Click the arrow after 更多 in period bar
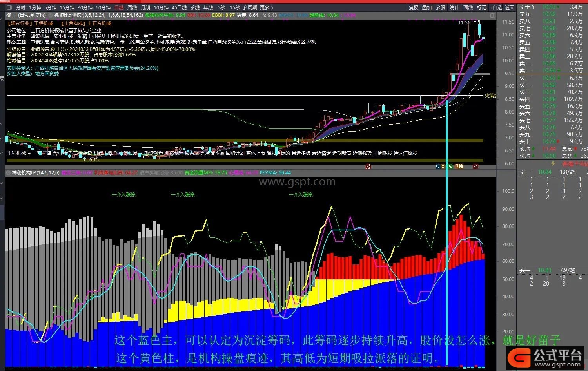Screen dimensions: 588x371 (272, 7)
